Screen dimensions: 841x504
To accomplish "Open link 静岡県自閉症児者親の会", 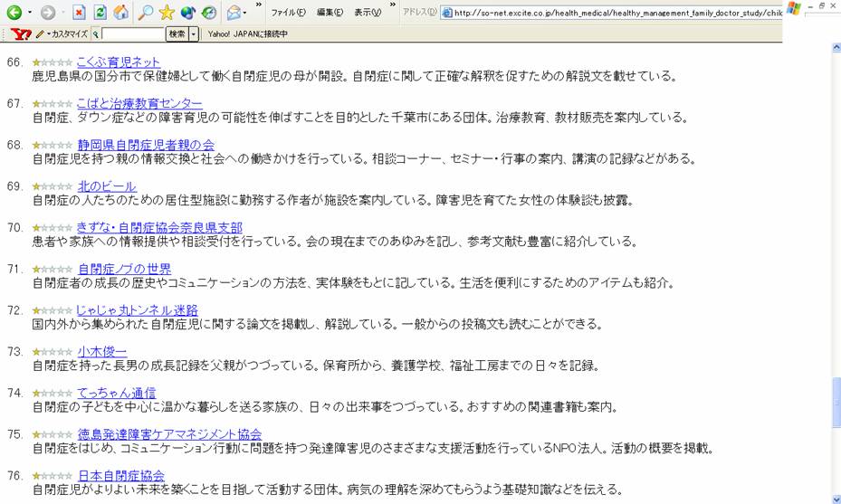I will pos(146,145).
